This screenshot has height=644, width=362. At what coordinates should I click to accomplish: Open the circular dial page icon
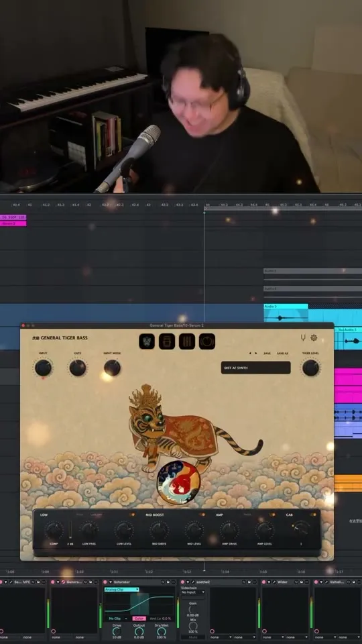pos(207,341)
